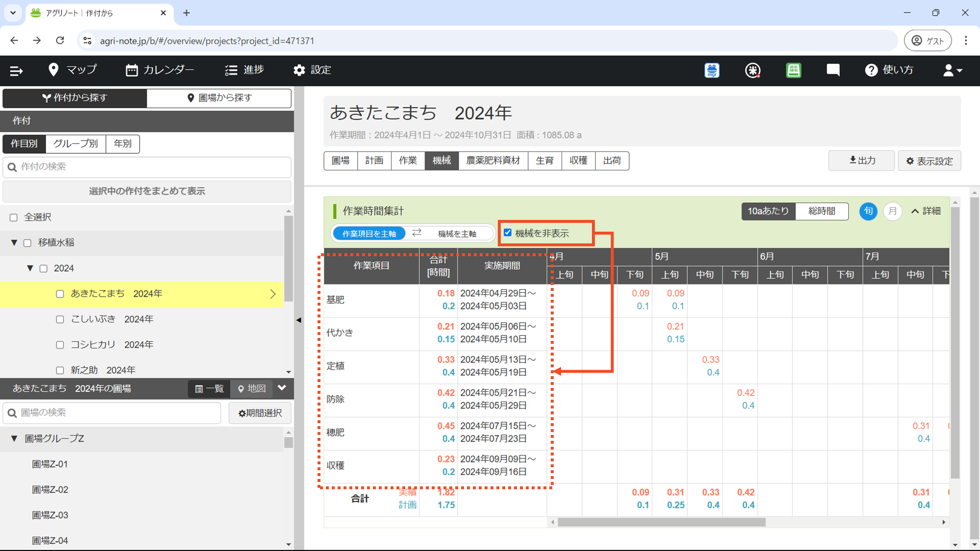Click 選択中の作付をまとめて表示 button
Viewport: 980px width, 551px height.
pyautogui.click(x=147, y=191)
